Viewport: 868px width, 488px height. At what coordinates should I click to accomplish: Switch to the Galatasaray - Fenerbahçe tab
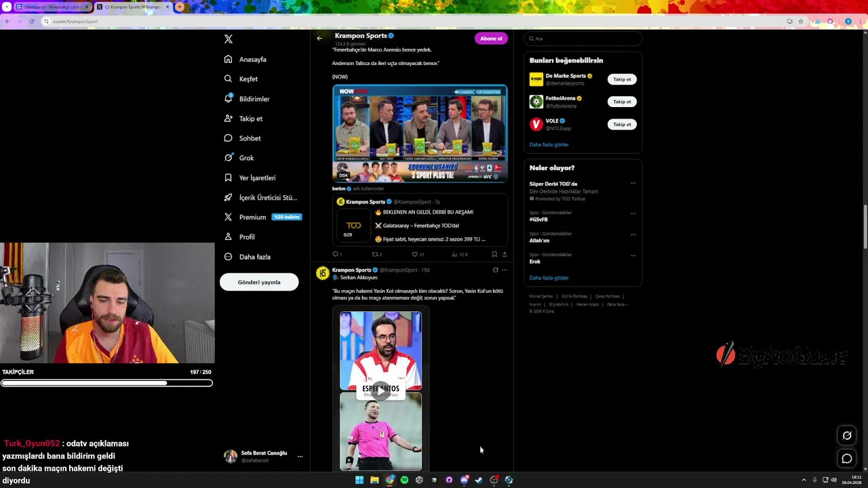[x=52, y=7]
